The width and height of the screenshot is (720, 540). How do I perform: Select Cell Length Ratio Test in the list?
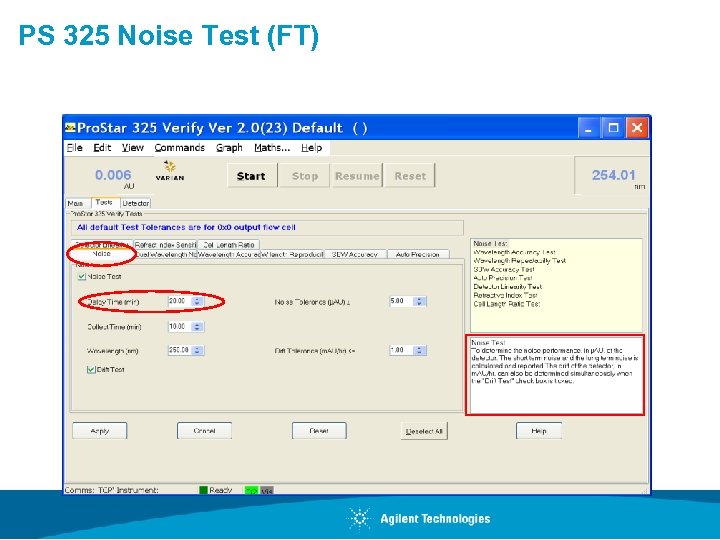coord(506,304)
